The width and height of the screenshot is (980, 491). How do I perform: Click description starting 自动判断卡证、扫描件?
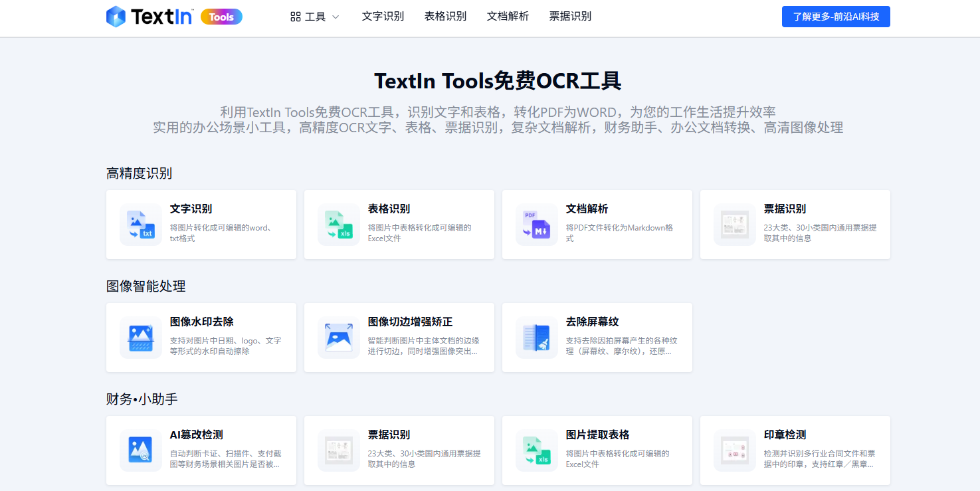point(226,458)
